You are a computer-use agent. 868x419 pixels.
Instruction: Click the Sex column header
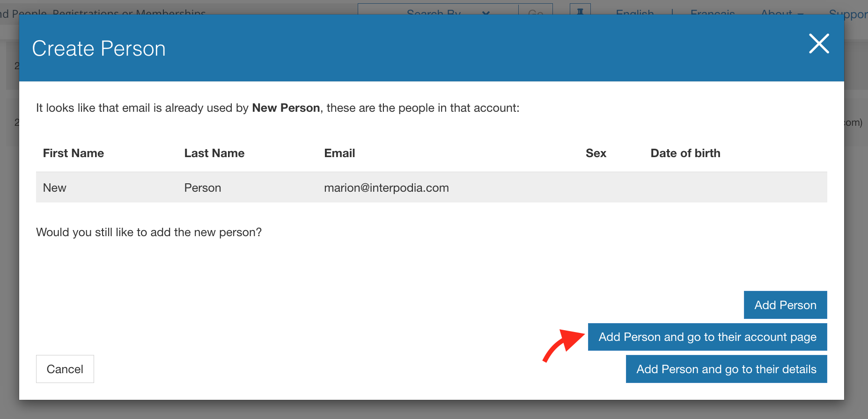pos(596,153)
